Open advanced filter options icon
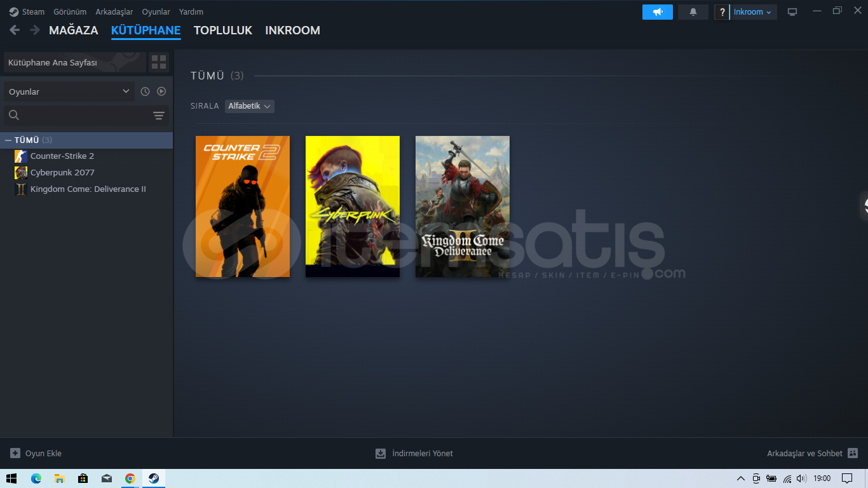Screen dimensions: 868x488 (159, 115)
